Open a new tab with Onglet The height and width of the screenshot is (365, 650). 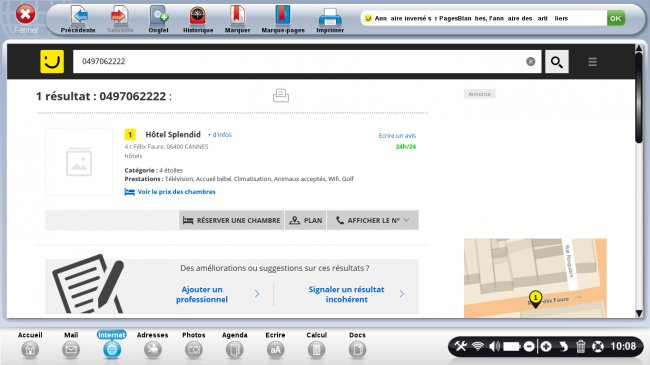(x=158, y=19)
